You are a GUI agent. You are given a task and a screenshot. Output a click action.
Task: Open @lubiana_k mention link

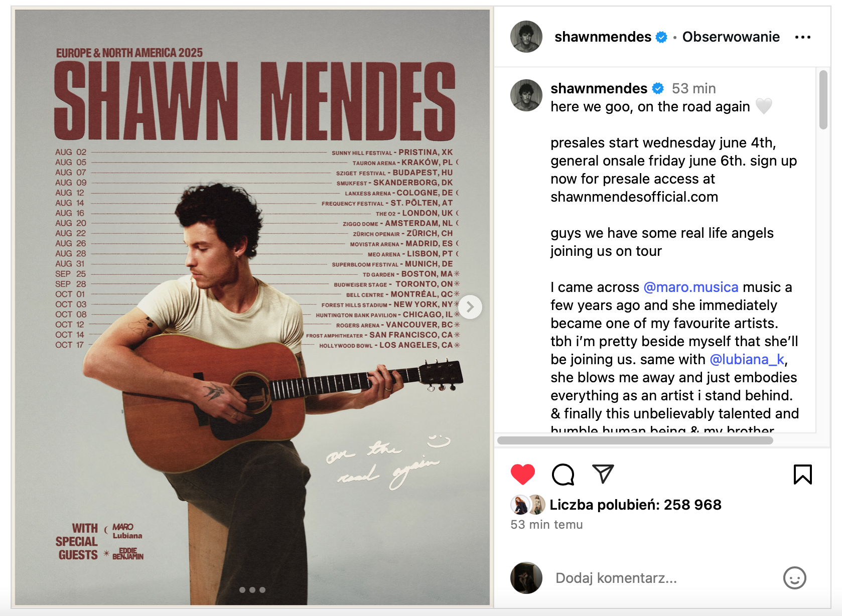click(x=747, y=359)
